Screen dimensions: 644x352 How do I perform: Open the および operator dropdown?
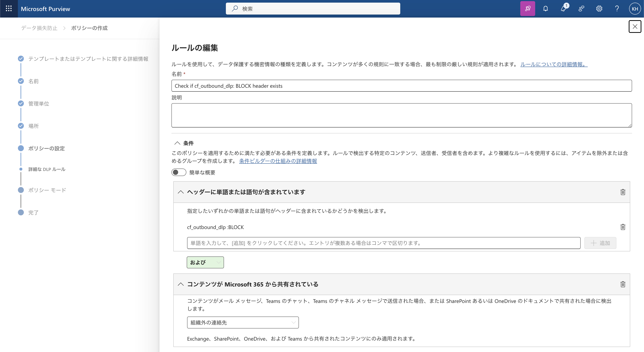point(205,262)
